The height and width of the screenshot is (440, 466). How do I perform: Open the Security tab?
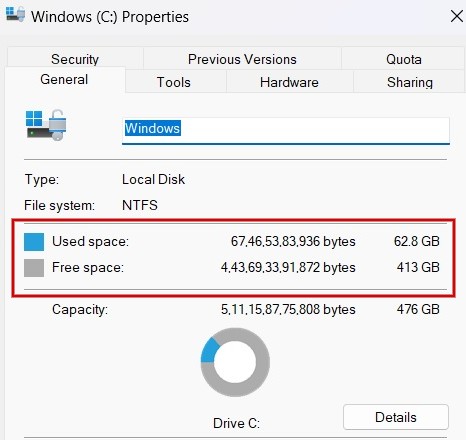(75, 59)
